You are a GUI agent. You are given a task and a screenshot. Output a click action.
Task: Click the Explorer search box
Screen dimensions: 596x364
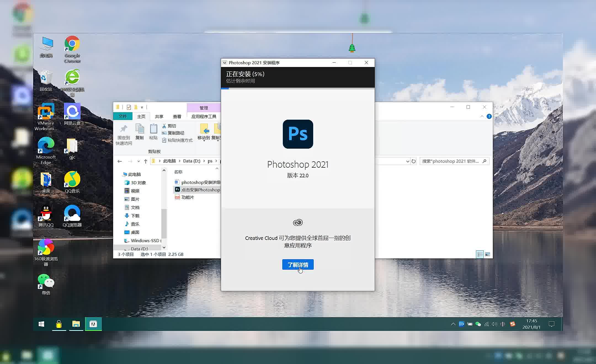click(454, 161)
